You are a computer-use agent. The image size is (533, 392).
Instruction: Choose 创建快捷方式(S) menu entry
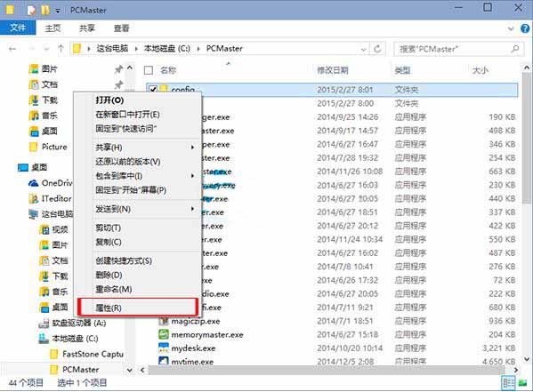point(124,260)
